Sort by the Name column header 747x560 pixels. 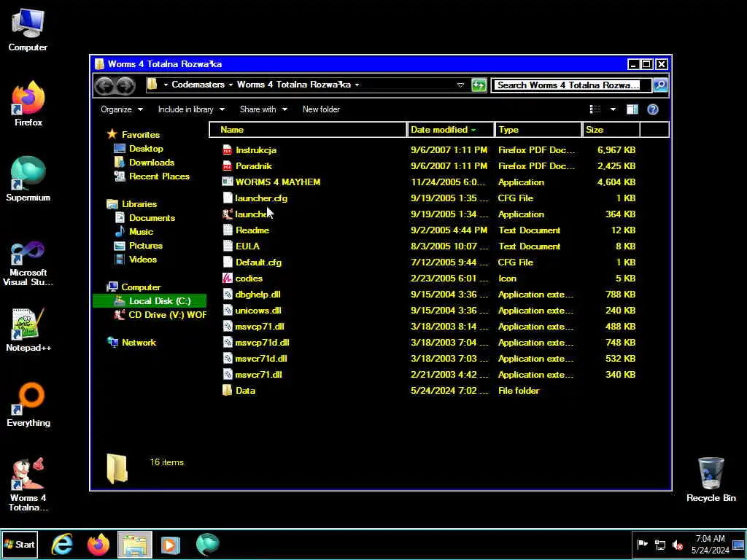(x=309, y=130)
